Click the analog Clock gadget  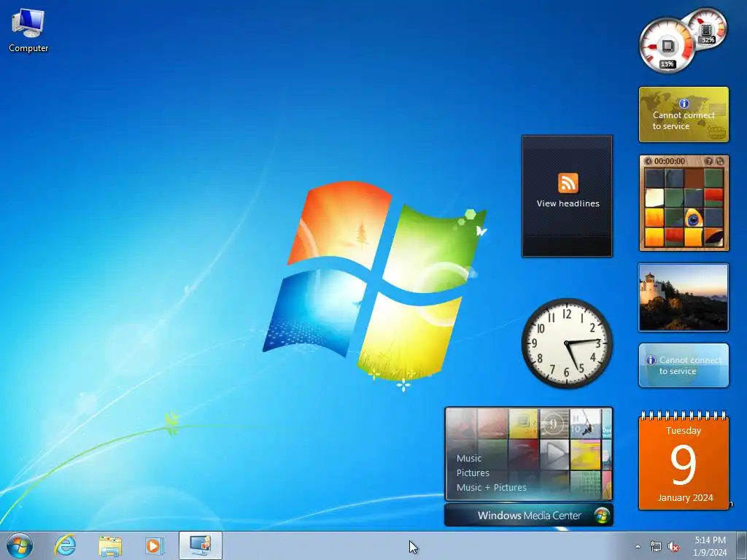point(567,343)
